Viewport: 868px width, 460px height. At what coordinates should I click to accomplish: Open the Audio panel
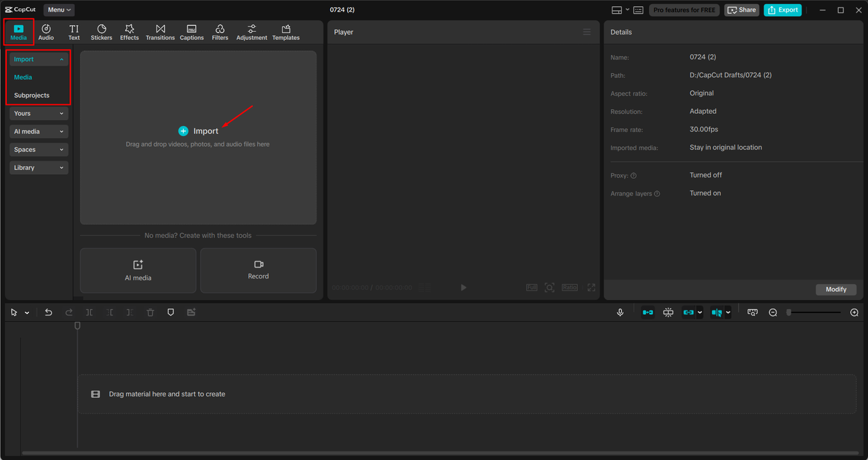click(45, 32)
